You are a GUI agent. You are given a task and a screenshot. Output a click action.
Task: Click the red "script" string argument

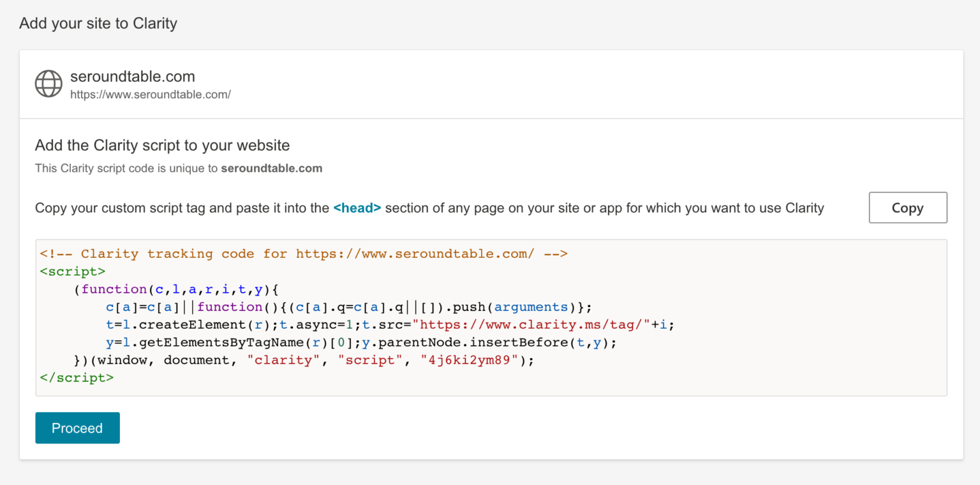pos(370,360)
